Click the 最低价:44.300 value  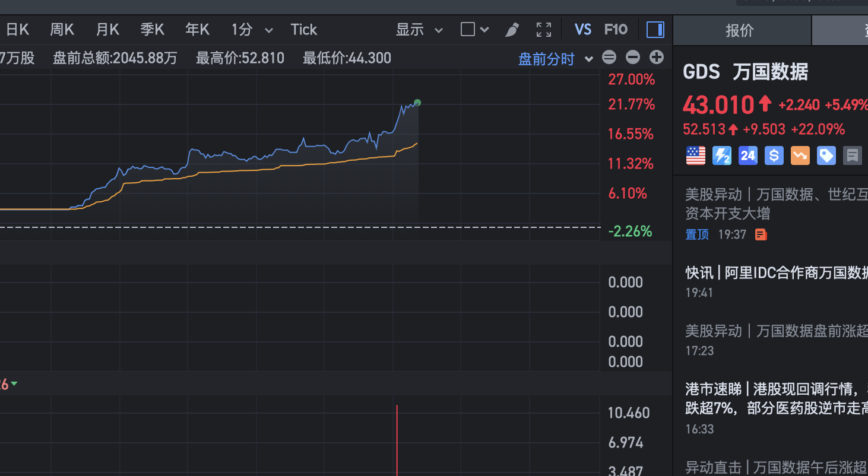pyautogui.click(x=347, y=58)
